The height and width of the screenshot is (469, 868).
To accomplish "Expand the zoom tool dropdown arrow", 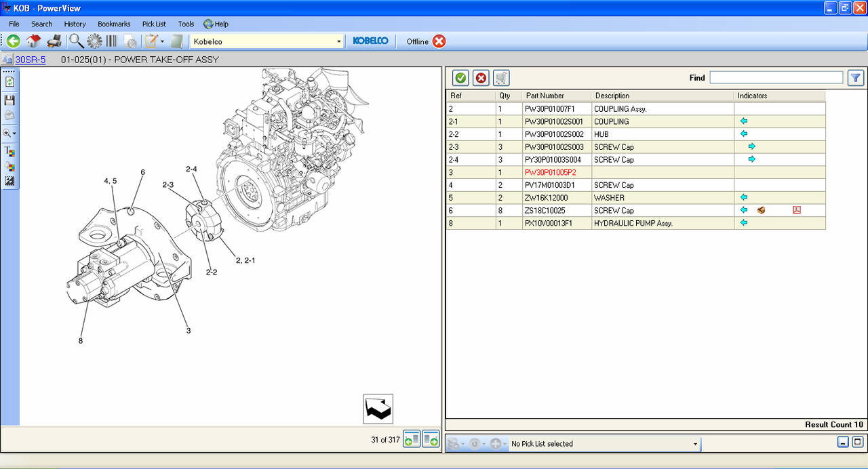I will tap(14, 134).
